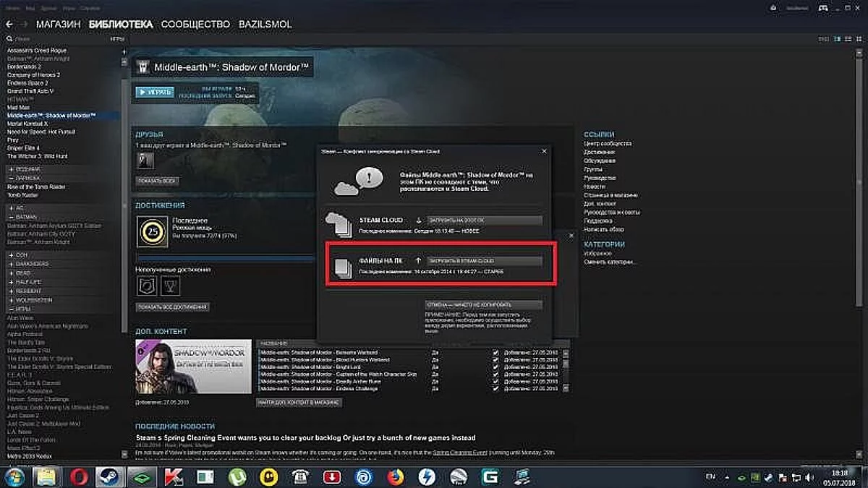Click upload to Steam Cloud button
This screenshot has height=488, width=868.
(482, 260)
